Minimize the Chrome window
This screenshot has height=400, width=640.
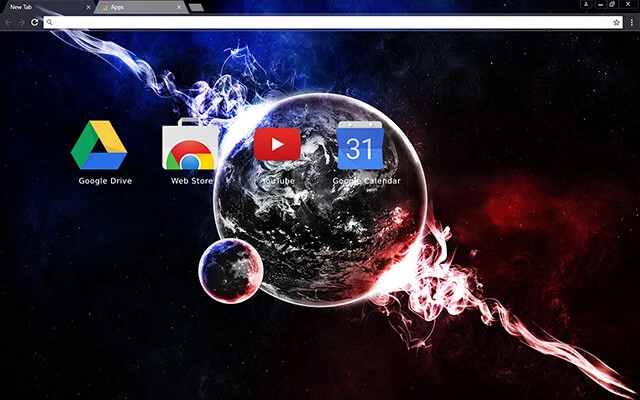tap(600, 4)
